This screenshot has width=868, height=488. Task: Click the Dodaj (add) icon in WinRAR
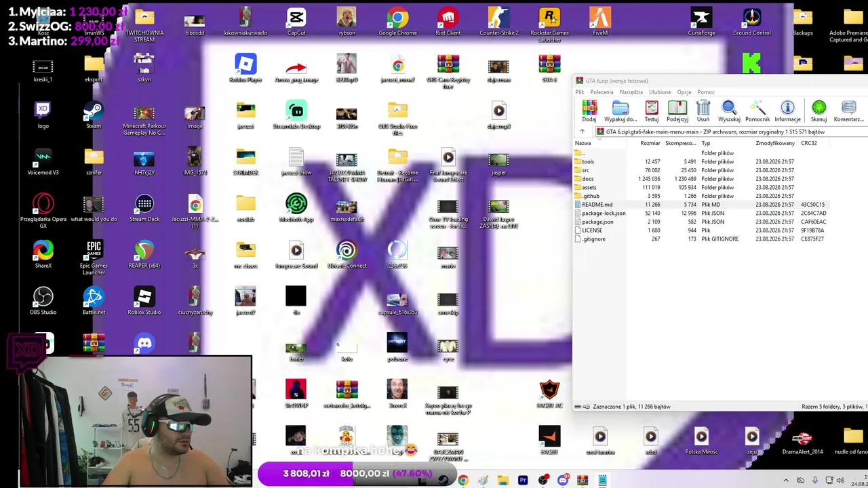pyautogui.click(x=589, y=111)
